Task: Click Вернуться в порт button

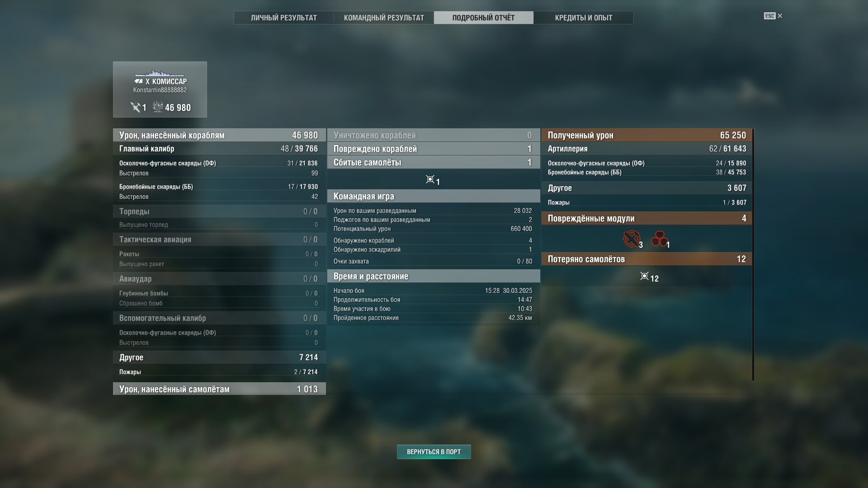Action: pyautogui.click(x=434, y=452)
